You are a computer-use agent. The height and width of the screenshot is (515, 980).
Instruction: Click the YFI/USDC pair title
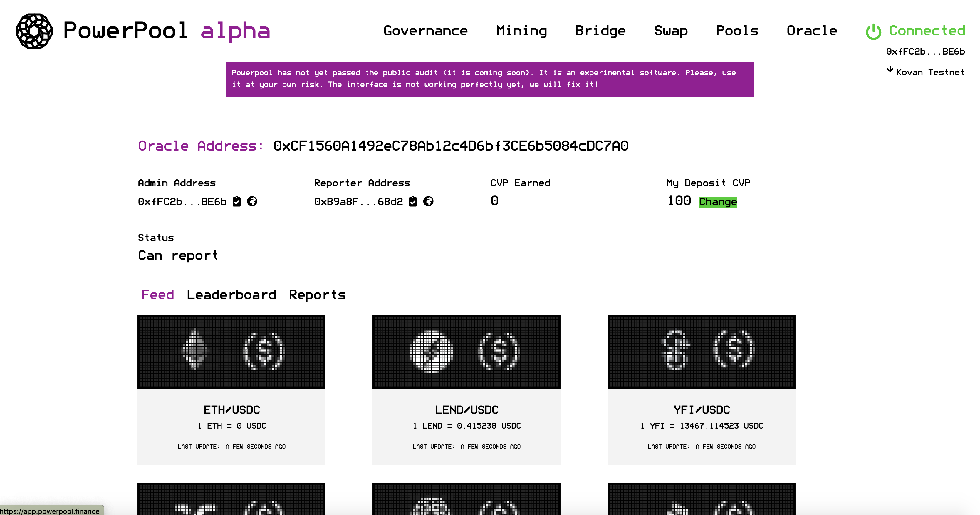point(702,410)
